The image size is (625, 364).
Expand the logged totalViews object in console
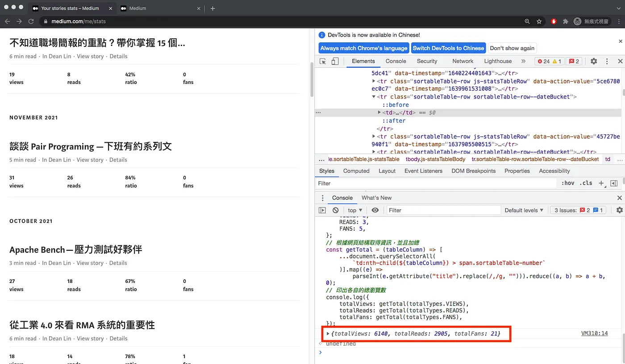coord(328,334)
